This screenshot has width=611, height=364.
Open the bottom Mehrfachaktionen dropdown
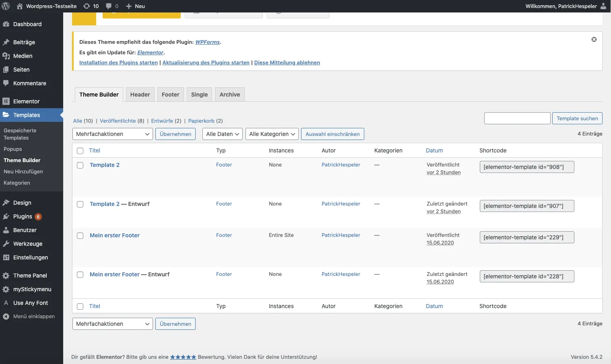(x=113, y=324)
